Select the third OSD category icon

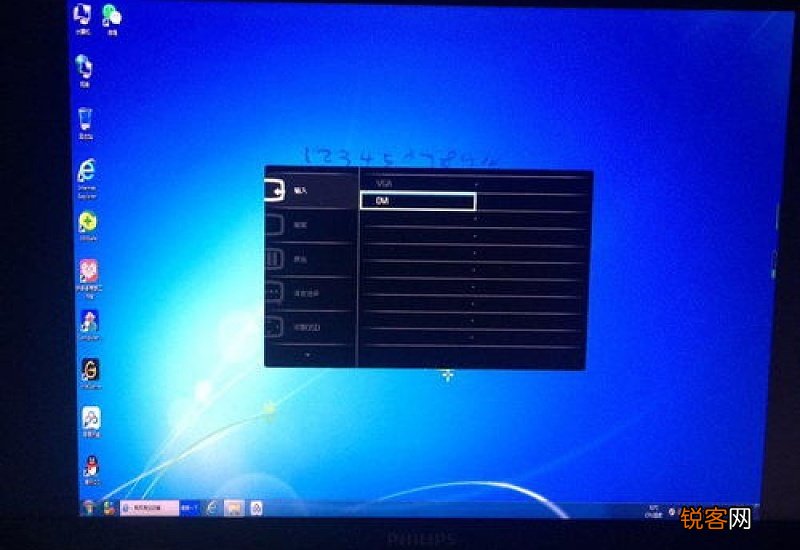click(x=274, y=259)
